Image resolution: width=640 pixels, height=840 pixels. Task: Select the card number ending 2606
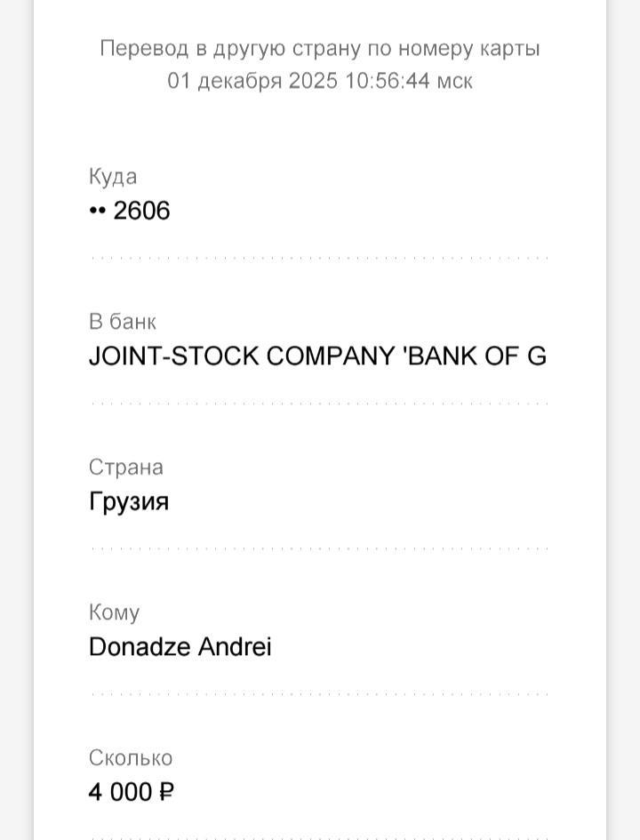(x=141, y=211)
